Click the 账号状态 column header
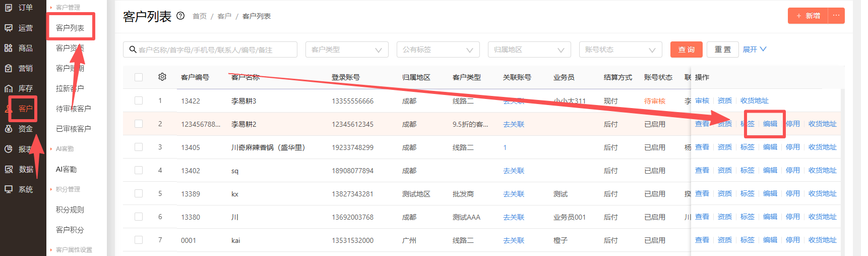 tap(658, 77)
